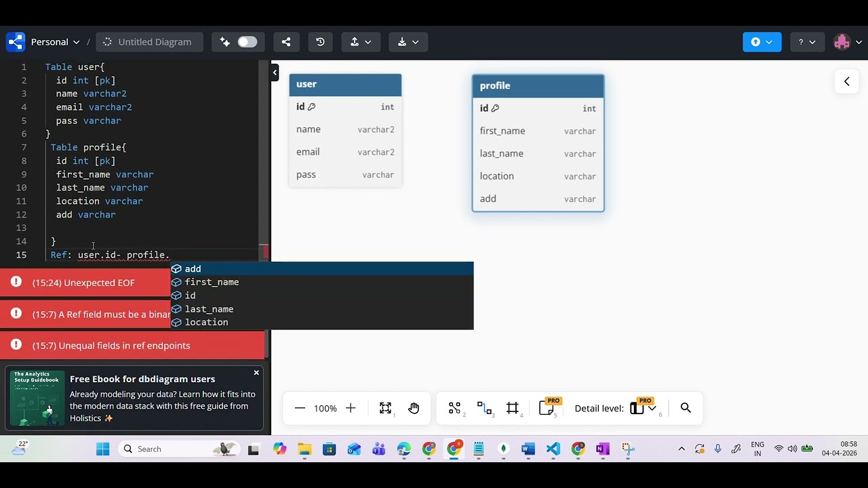Collapse the code editor panel
Viewport: 868px width, 488px height.
point(275,73)
